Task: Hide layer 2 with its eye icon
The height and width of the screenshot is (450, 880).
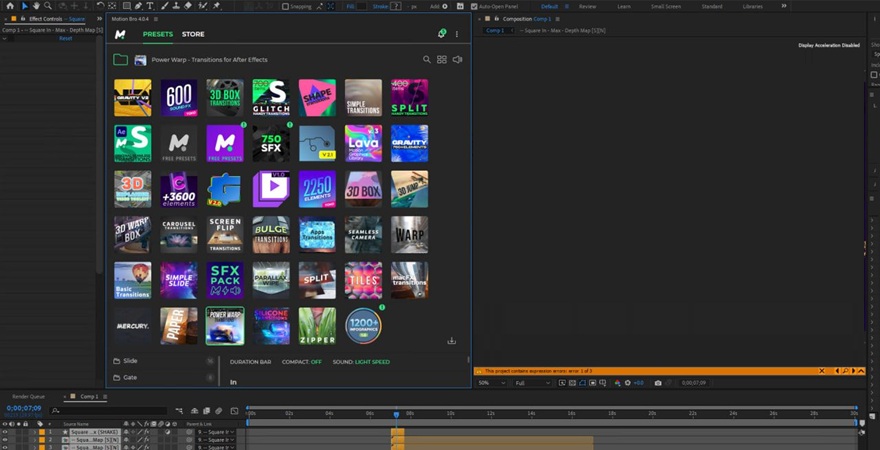Action: (x=4, y=439)
